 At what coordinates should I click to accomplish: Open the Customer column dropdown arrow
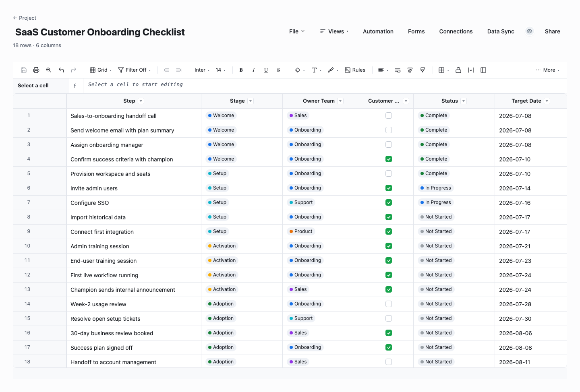[x=406, y=101]
